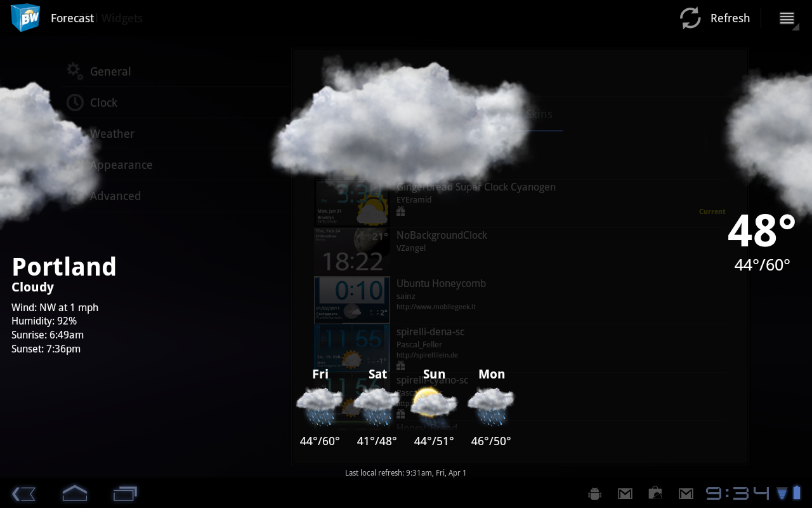Viewport: 812px width, 508px height.
Task: Open the Market shopping bag notification
Action: pos(655,493)
